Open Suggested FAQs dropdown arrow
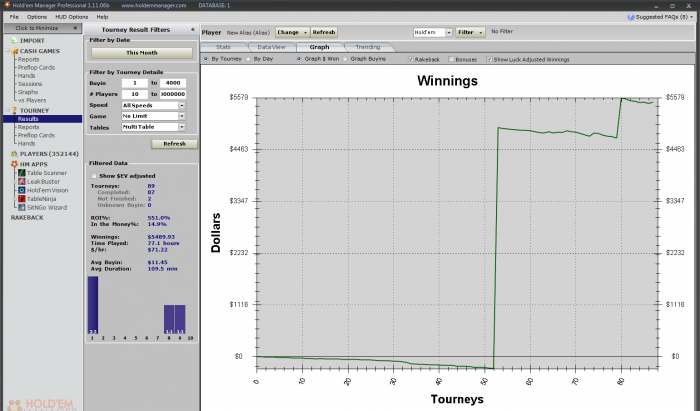This screenshot has width=700, height=411. [692, 17]
